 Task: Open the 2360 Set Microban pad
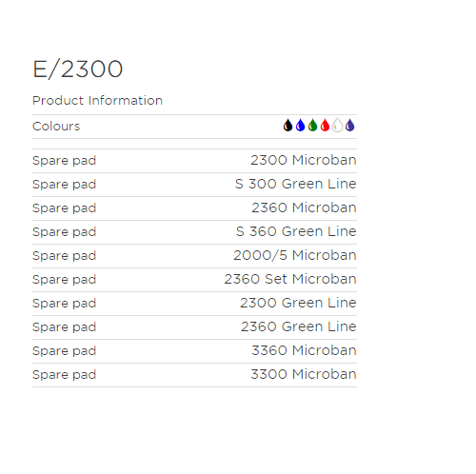290,279
